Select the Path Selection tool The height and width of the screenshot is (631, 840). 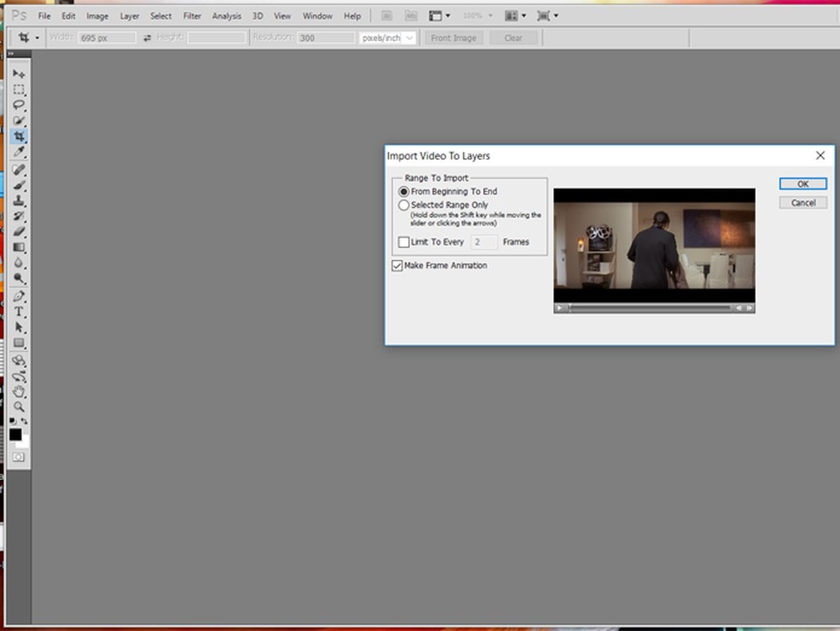(19, 327)
